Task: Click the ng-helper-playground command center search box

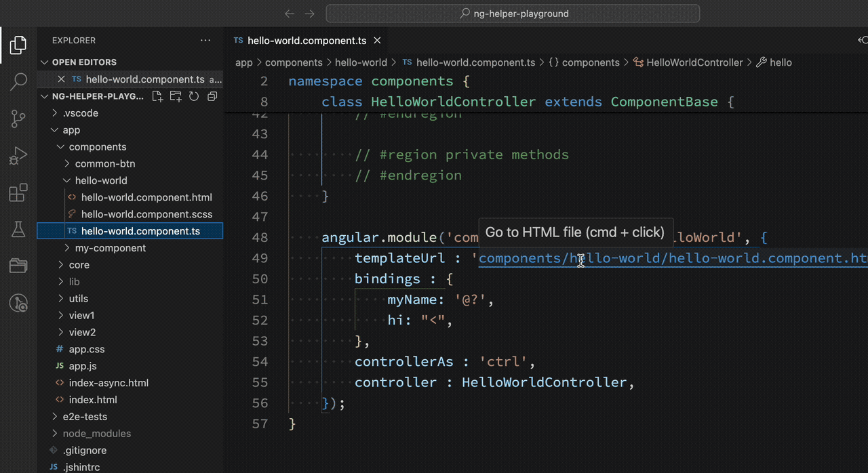Action: 513,14
